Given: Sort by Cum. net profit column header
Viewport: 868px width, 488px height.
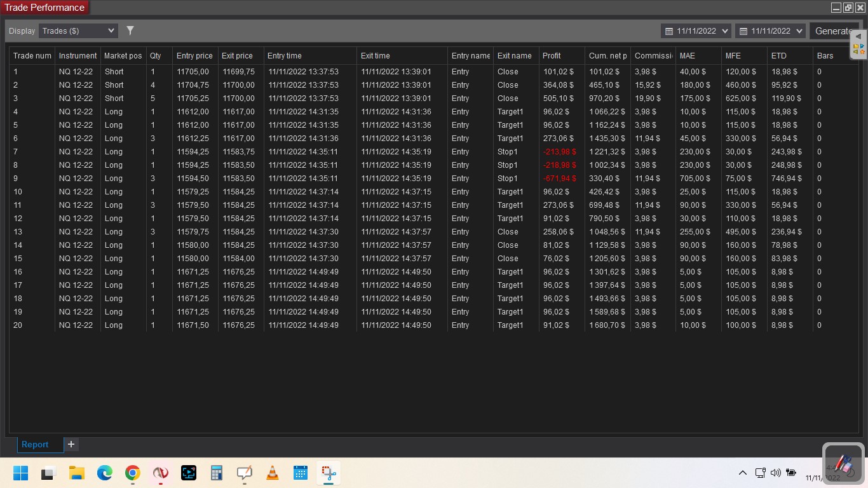Looking at the screenshot, I should (x=607, y=56).
